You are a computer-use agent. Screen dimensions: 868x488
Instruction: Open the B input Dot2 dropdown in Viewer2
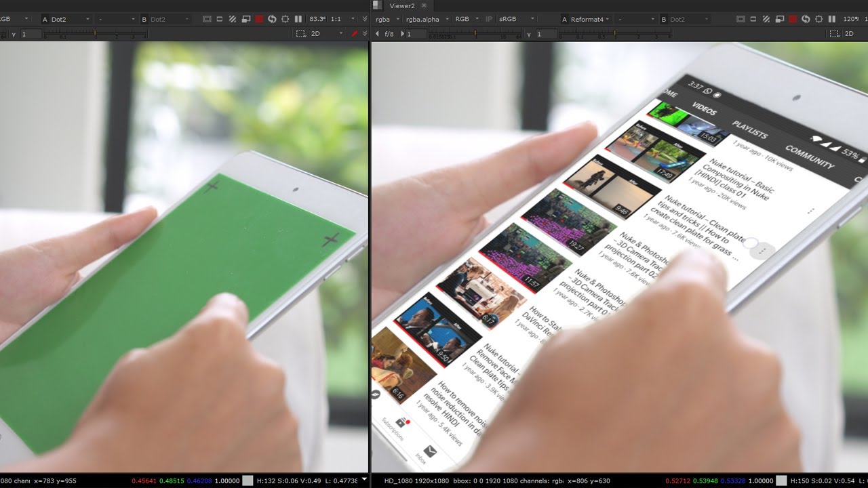(x=684, y=20)
